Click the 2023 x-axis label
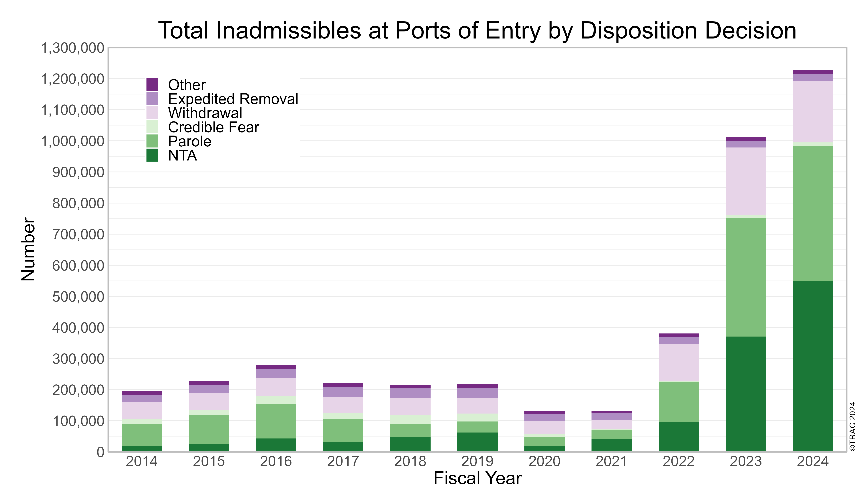 tap(746, 461)
